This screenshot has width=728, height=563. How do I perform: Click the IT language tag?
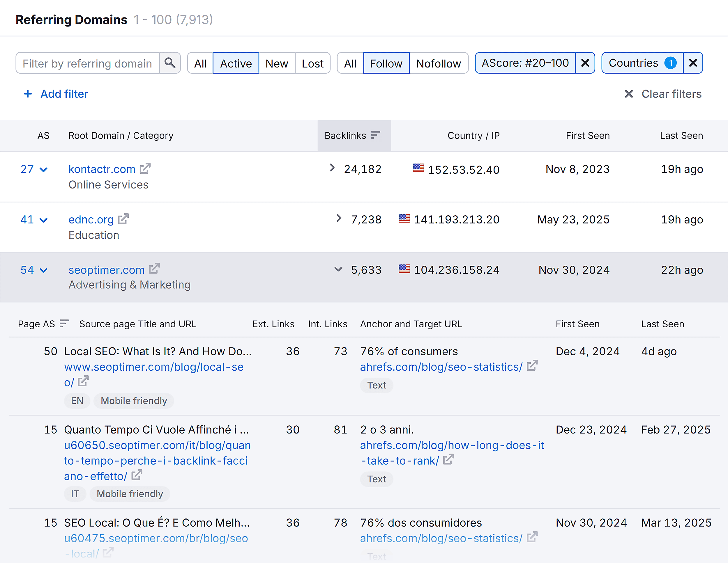tap(75, 494)
